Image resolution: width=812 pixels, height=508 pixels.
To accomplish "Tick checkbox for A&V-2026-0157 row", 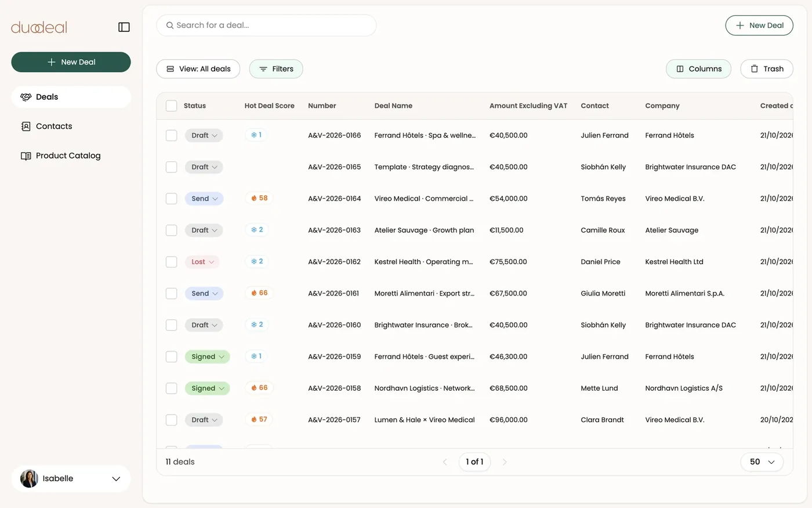I will 171,420.
